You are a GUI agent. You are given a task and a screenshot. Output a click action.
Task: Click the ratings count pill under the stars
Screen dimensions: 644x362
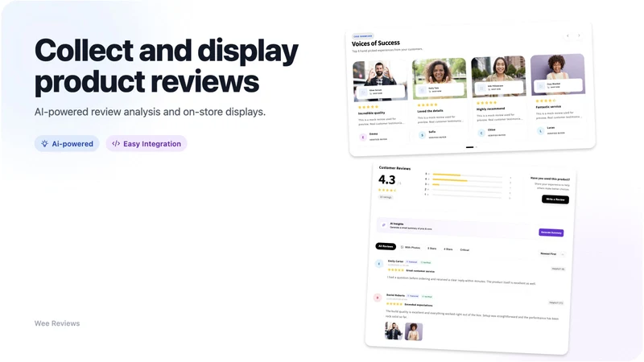[x=386, y=197]
